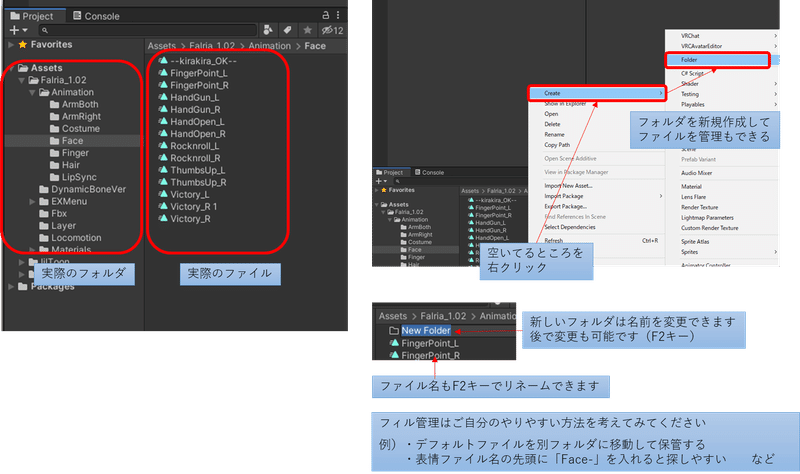Image resolution: width=800 pixels, height=474 pixels.
Task: Select the HandGun_R clip in largest file list
Action: (189, 110)
